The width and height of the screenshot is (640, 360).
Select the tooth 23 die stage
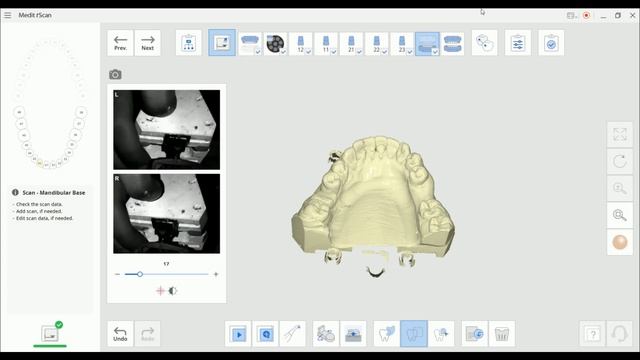pyautogui.click(x=402, y=44)
